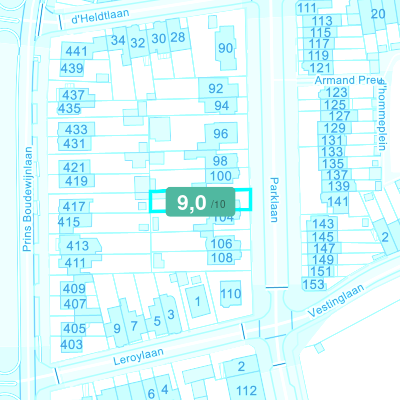This screenshot has width=400, height=400.
Task: Click building 96 on Parklaan
Action: coord(221,134)
